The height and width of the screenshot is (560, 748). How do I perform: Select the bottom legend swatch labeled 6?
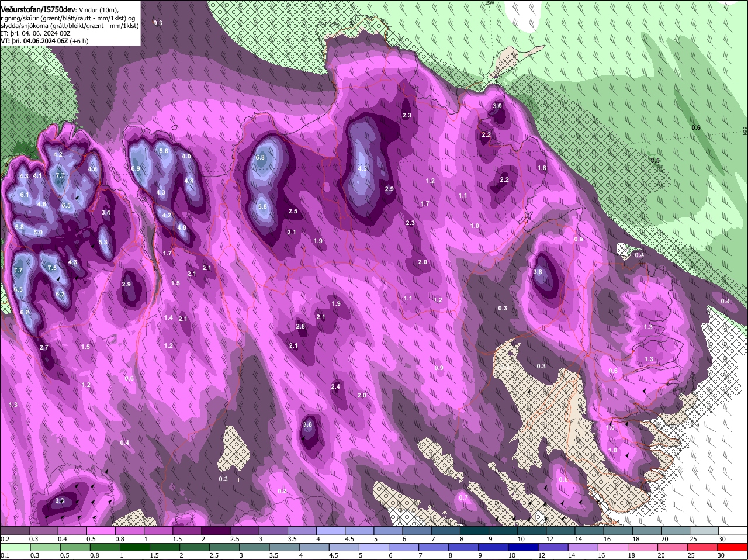[404, 547]
